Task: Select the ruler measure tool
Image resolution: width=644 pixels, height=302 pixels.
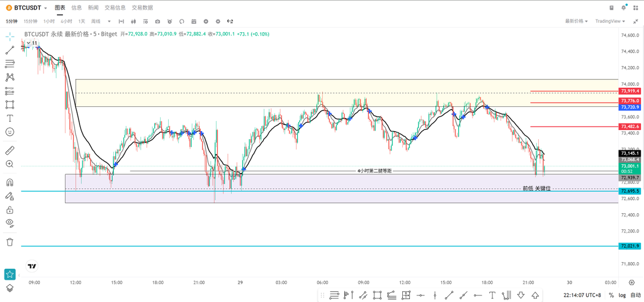Action: (10, 150)
